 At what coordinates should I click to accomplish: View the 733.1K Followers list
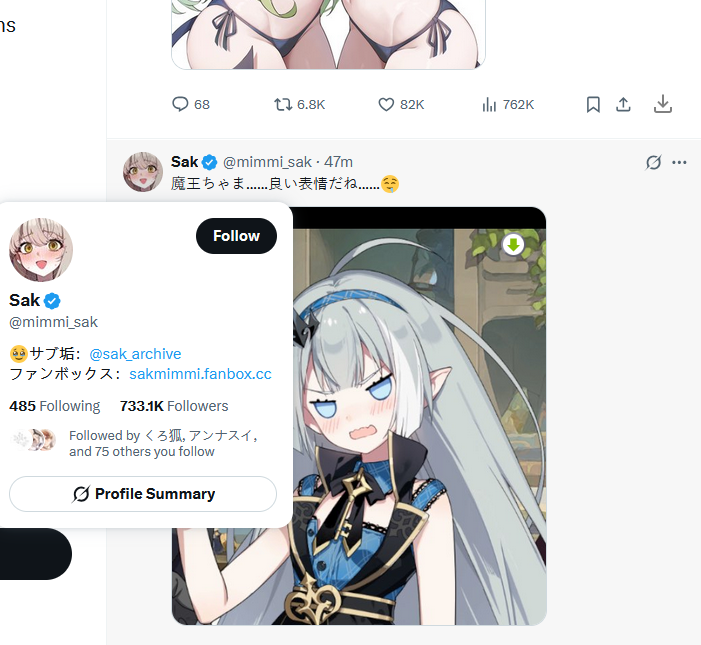pos(174,406)
